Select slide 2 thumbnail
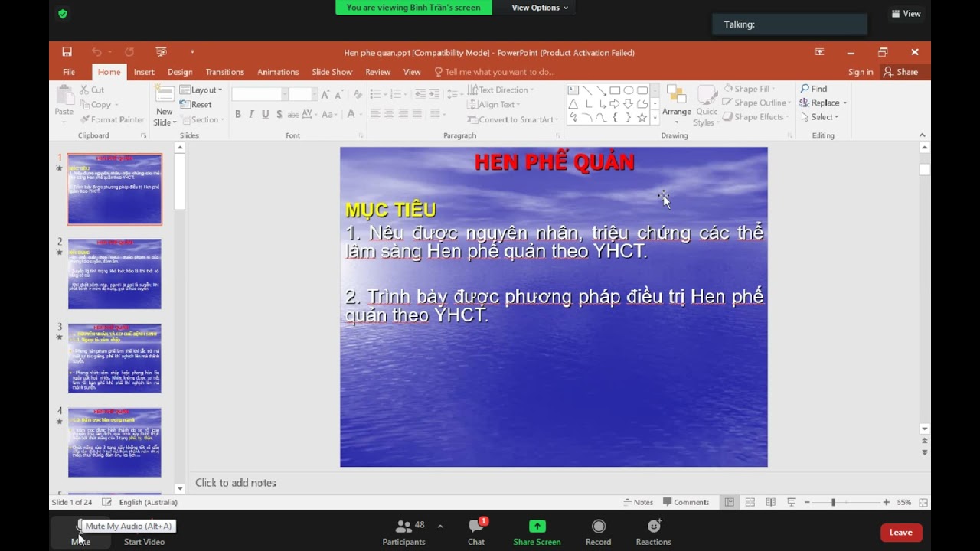 click(x=115, y=274)
